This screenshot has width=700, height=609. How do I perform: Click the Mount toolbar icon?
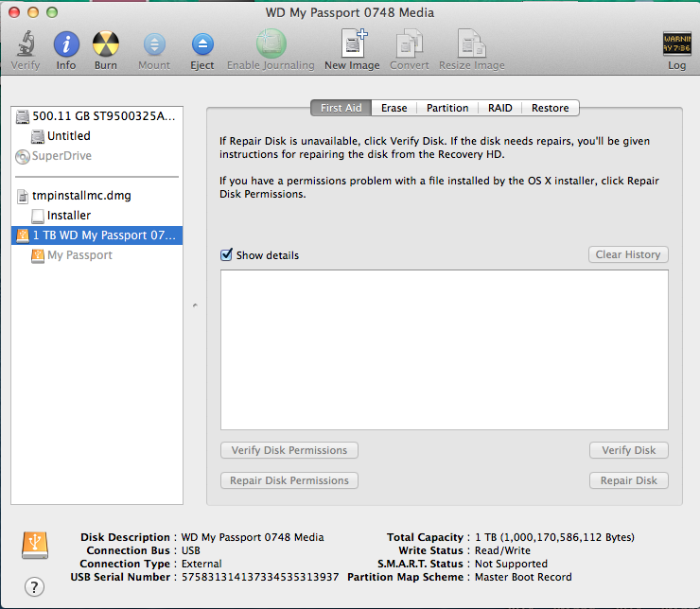(154, 44)
